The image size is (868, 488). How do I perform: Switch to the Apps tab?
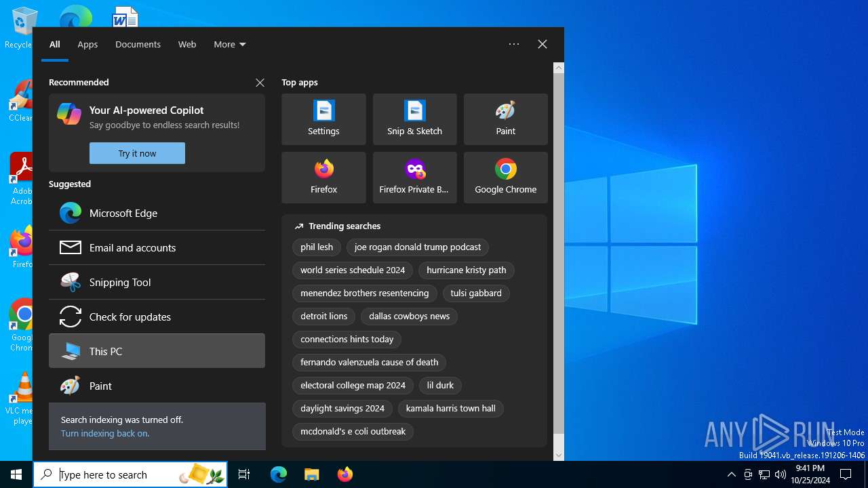pyautogui.click(x=87, y=44)
